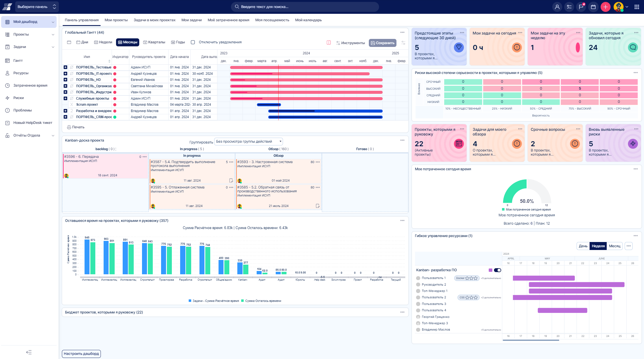The image size is (644, 359).
Task: Open Gantt date picker calendar icon
Action: [x=69, y=42]
